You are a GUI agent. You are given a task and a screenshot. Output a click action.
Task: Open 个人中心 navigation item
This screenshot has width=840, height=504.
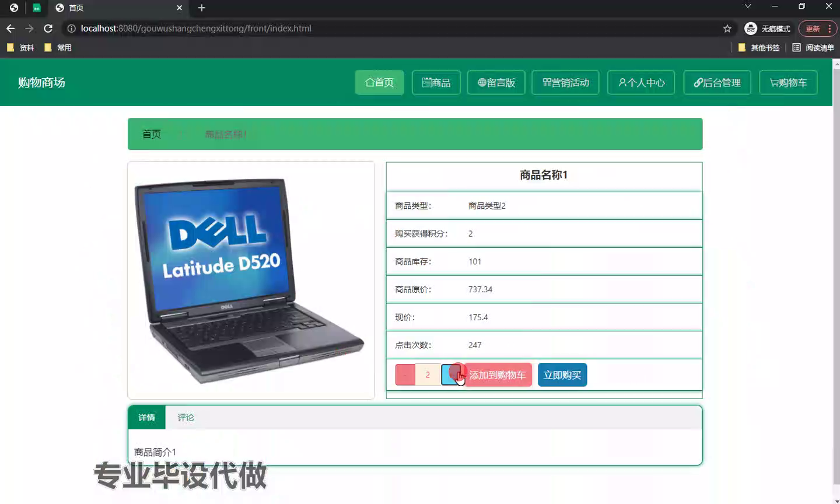641,82
